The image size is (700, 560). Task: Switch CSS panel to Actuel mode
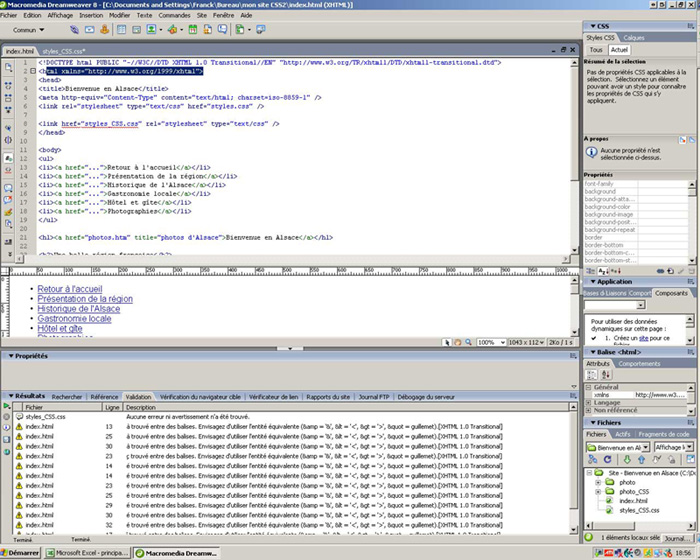(x=619, y=50)
